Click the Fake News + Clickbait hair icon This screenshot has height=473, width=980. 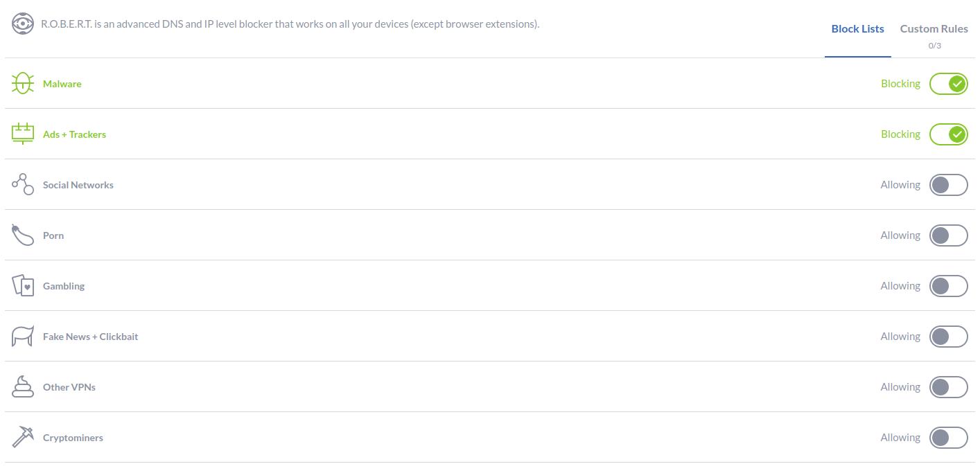pos(23,336)
